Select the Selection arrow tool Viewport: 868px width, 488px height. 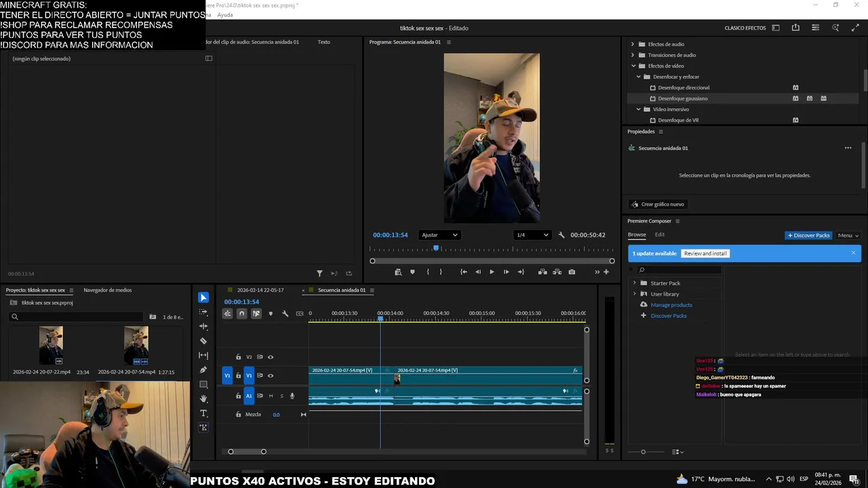click(203, 298)
